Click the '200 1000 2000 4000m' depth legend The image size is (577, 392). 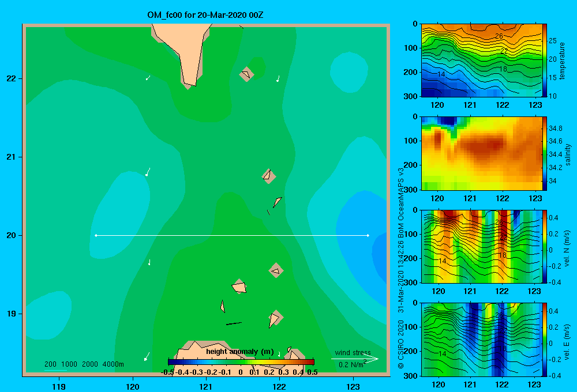[84, 364]
